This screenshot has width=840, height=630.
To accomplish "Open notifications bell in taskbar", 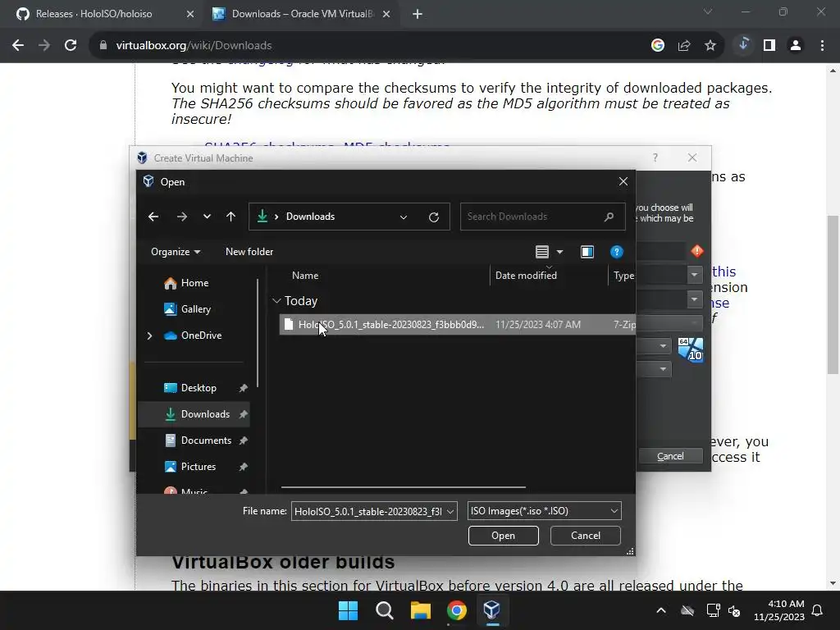I will pos(818,610).
